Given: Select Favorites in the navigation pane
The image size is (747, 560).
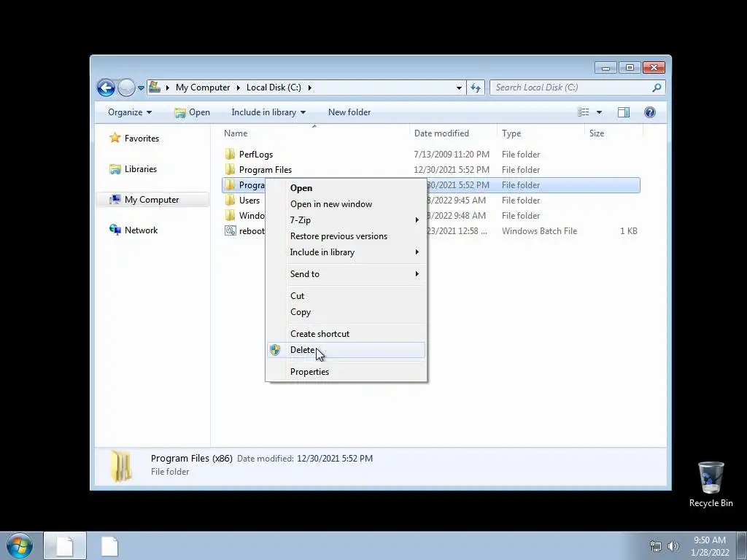Looking at the screenshot, I should pos(142,139).
